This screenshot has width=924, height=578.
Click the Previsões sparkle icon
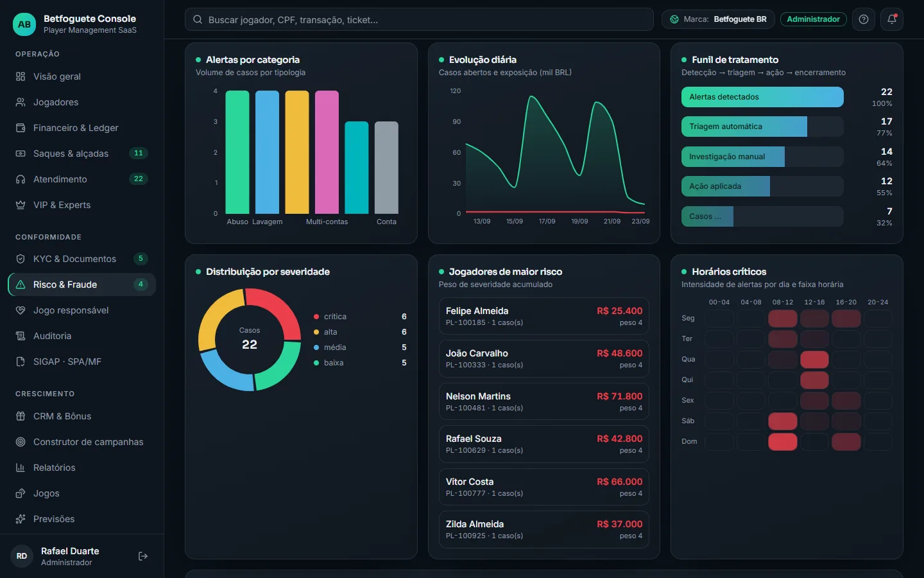click(x=21, y=519)
